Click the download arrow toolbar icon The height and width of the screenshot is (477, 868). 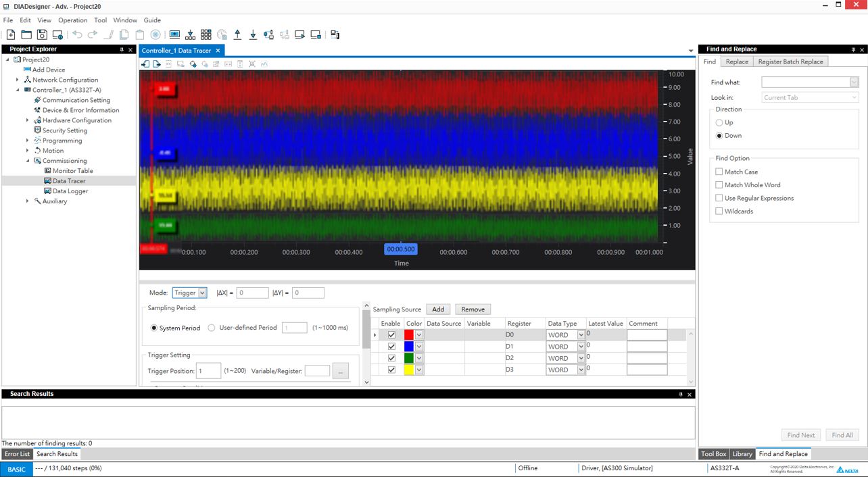253,34
